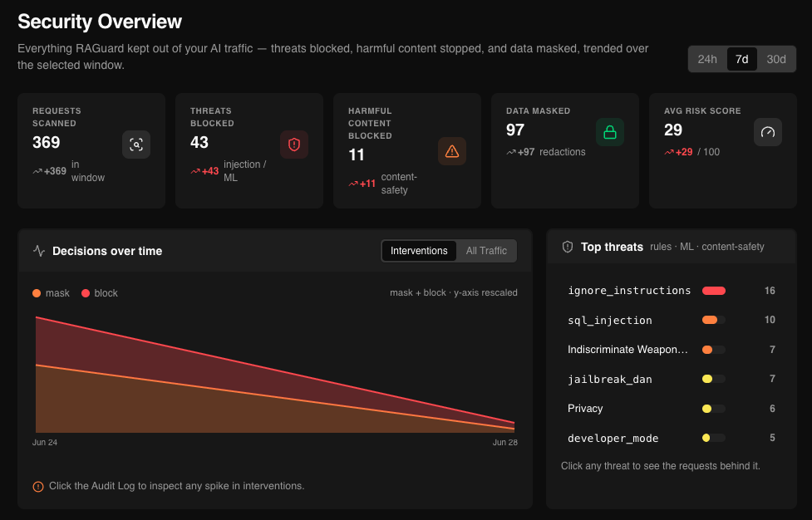The image size is (812, 520).
Task: Click the count 10 for sql_injection
Action: [770, 320]
